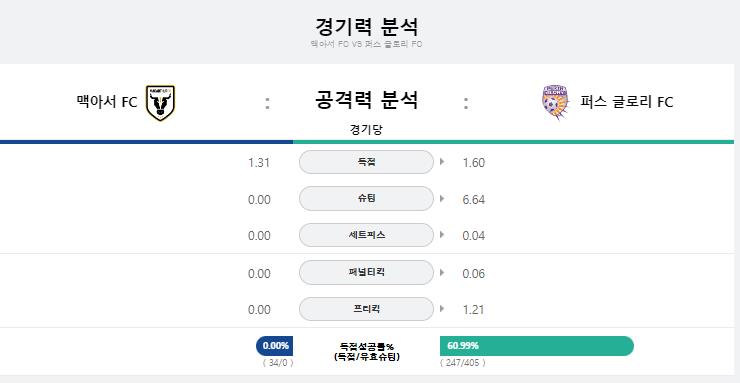Select the 득점 stat pill button

[366, 162]
